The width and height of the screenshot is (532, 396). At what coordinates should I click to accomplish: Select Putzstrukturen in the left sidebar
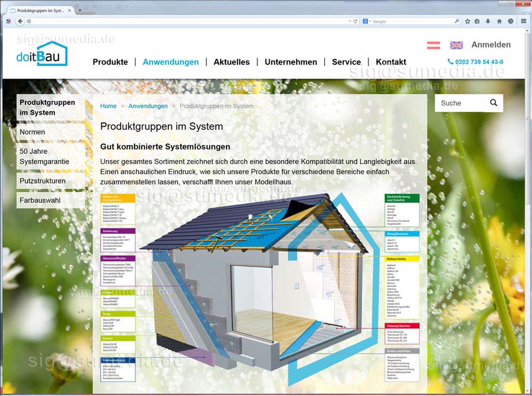[x=43, y=181]
